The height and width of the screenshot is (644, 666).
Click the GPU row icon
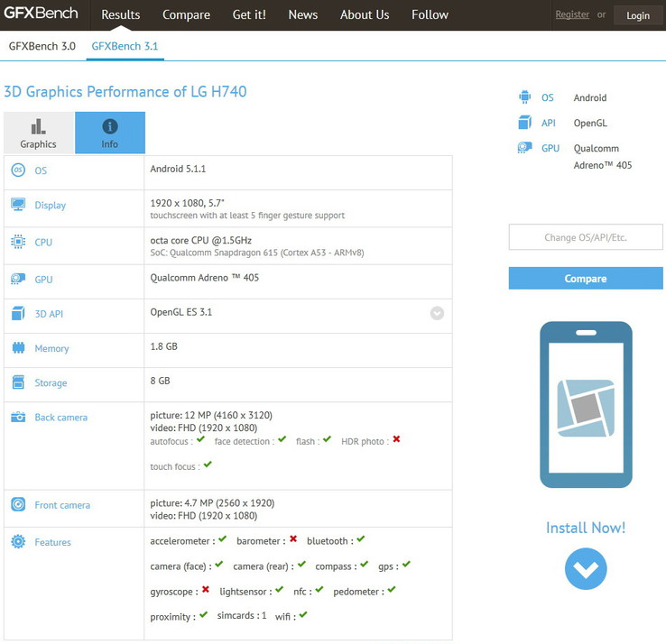click(18, 279)
